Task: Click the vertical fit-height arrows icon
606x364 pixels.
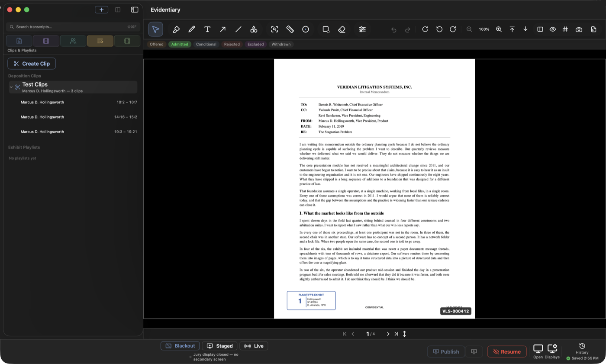Action: [404, 334]
